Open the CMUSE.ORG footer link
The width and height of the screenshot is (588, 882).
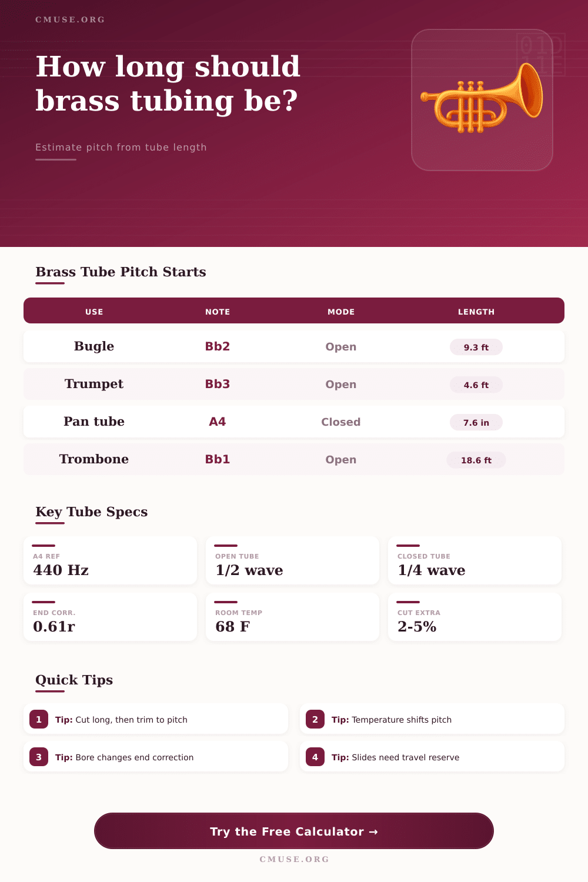[x=294, y=859]
